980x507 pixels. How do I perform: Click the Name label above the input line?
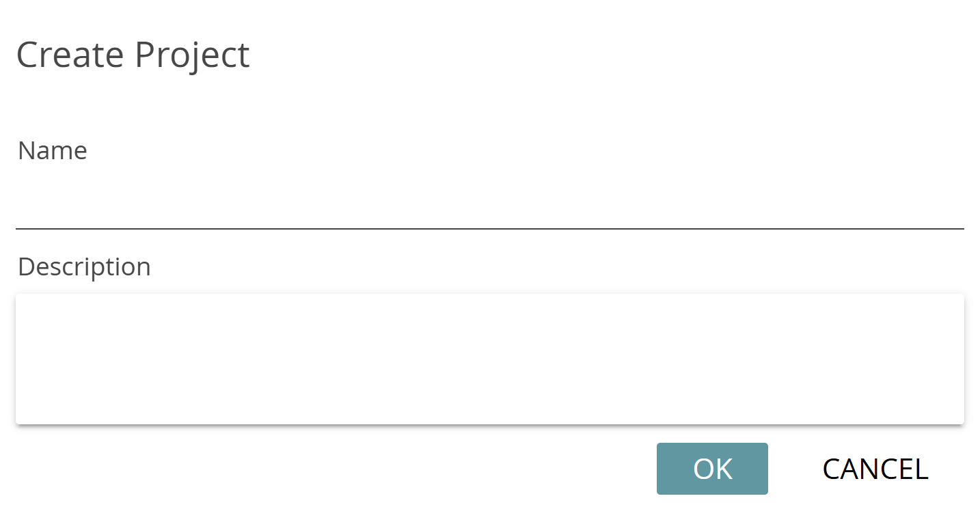pos(52,150)
